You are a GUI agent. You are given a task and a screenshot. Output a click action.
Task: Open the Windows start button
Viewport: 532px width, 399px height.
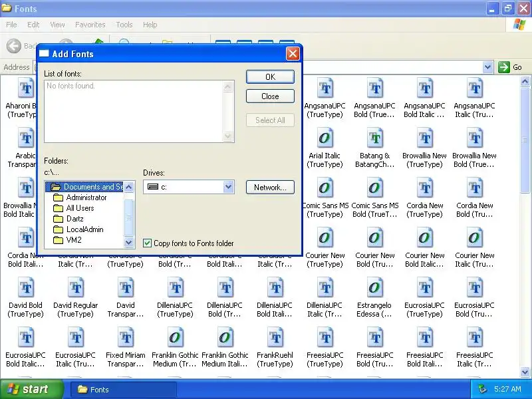(31, 389)
